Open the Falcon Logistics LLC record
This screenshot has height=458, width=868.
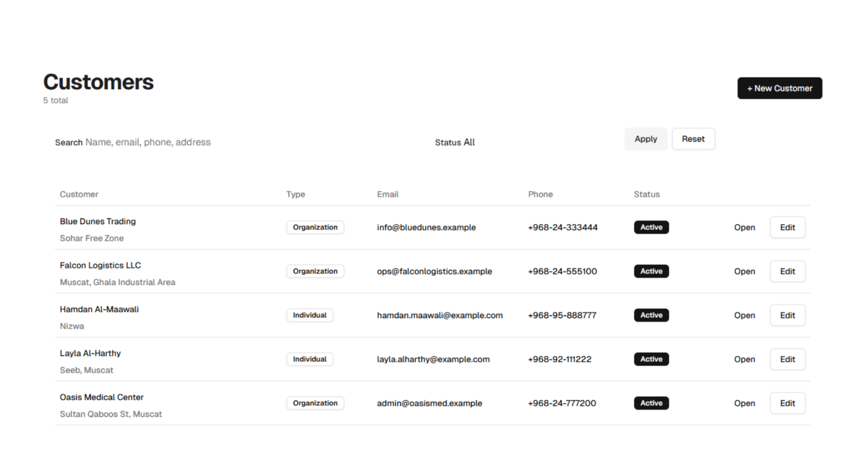(744, 271)
